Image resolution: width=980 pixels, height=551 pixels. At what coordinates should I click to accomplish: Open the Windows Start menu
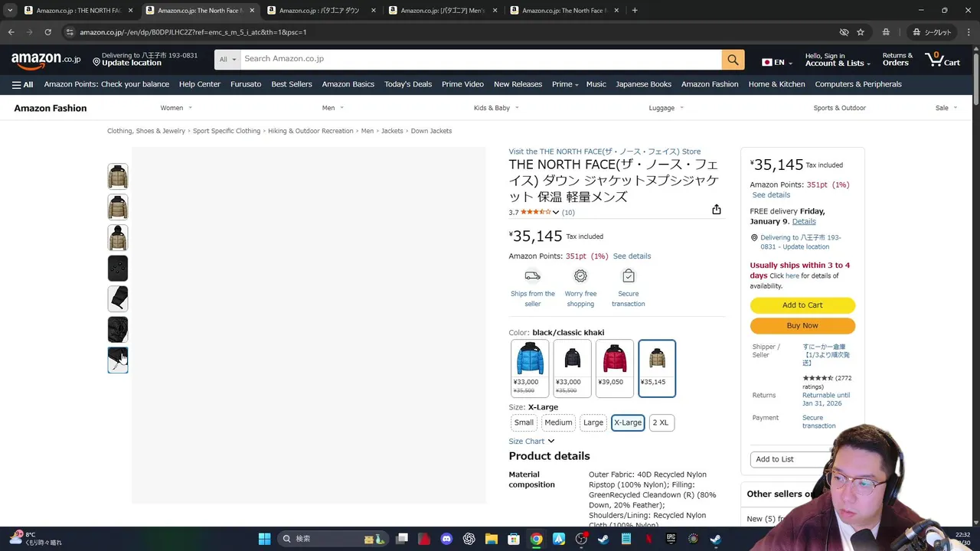(264, 539)
